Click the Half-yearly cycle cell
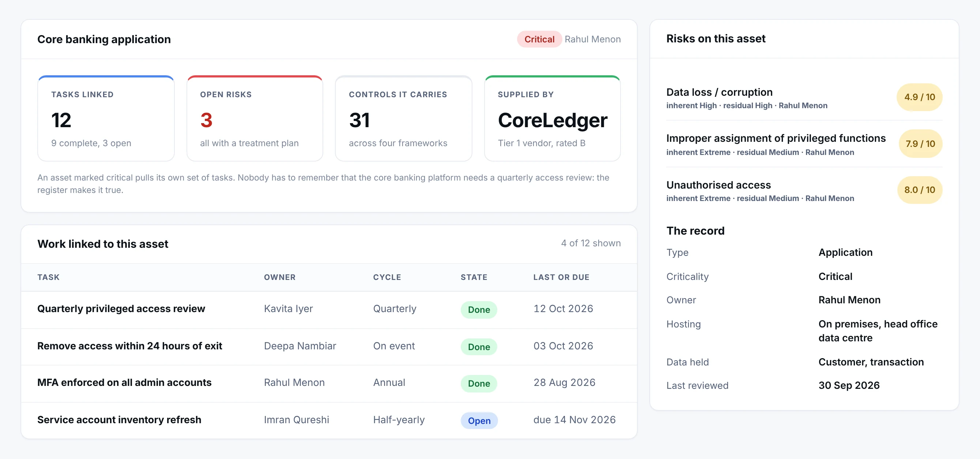The width and height of the screenshot is (980, 459). point(399,420)
